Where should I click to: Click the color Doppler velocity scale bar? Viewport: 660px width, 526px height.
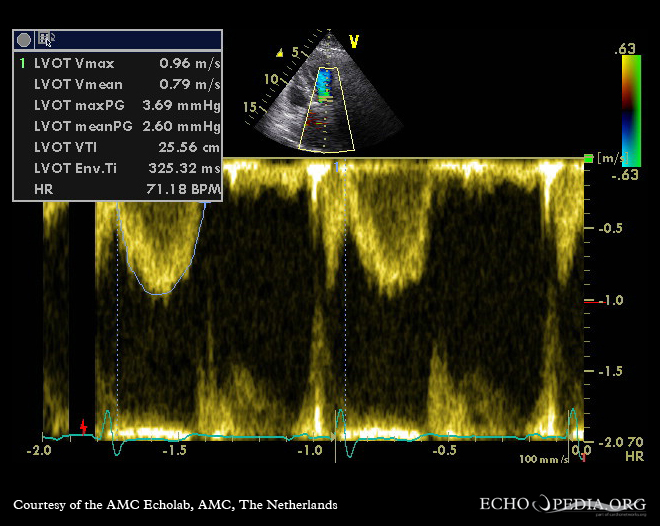click(630, 110)
